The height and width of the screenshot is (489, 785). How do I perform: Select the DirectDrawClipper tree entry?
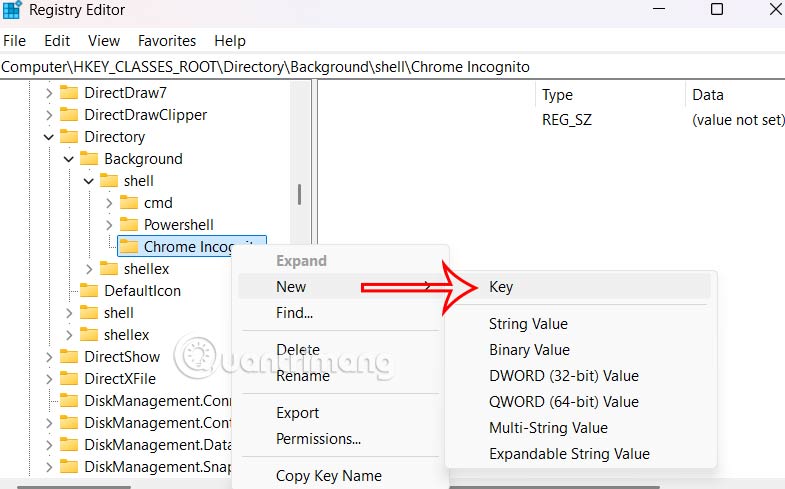click(145, 115)
